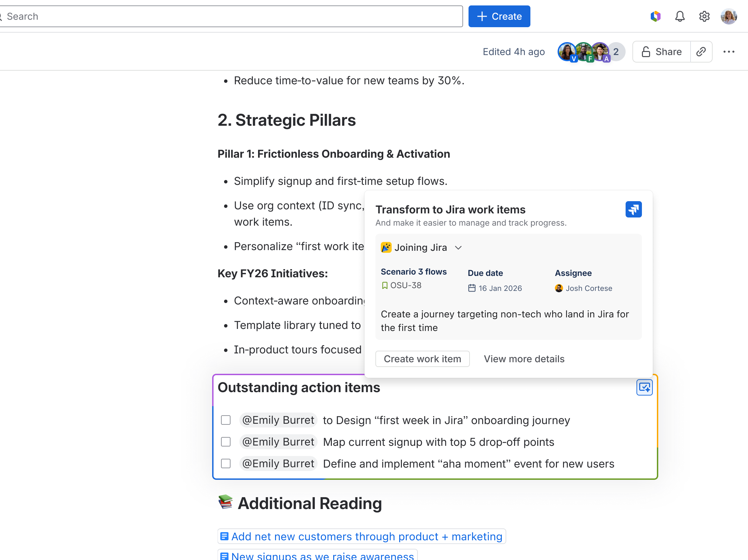The height and width of the screenshot is (560, 748).
Task: Open the more actions ellipsis menu
Action: tap(729, 52)
